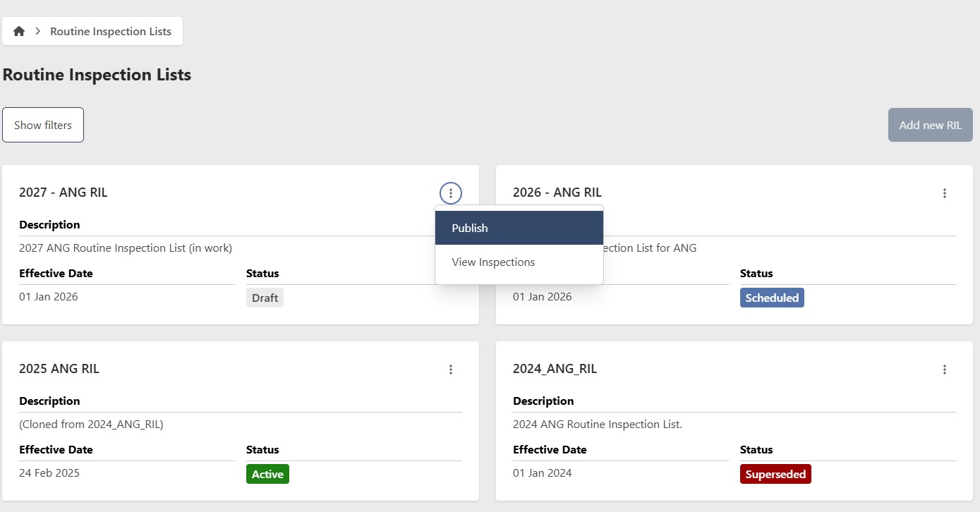Select the 2027 - ANG RIL card title
Screen dimensions: 980x512
(x=63, y=193)
